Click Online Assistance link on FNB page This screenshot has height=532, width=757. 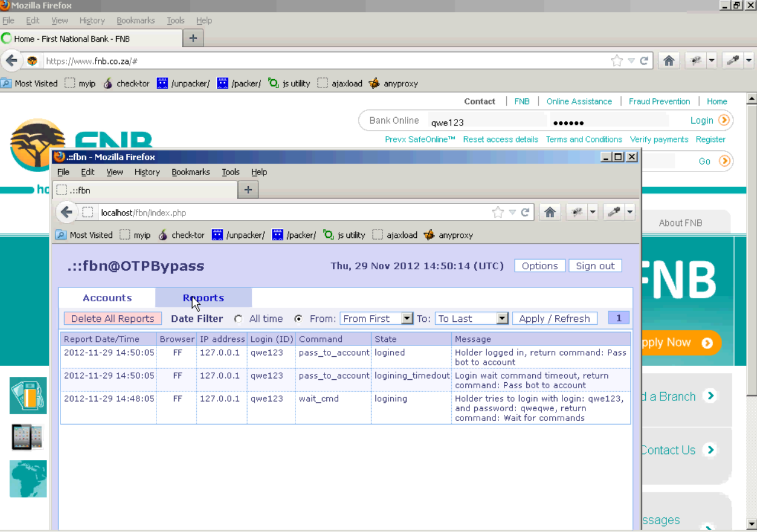[579, 101]
